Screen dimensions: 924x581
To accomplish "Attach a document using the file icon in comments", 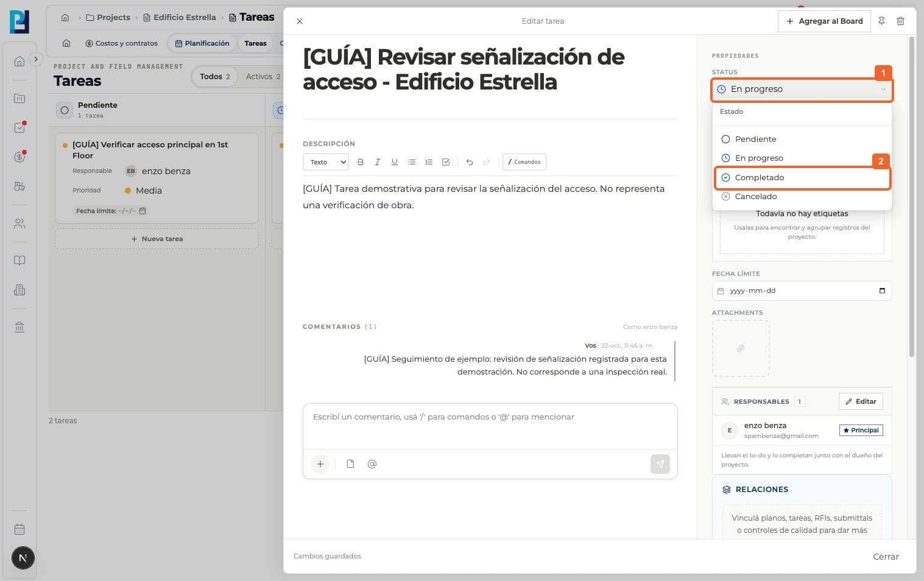I will (x=350, y=464).
